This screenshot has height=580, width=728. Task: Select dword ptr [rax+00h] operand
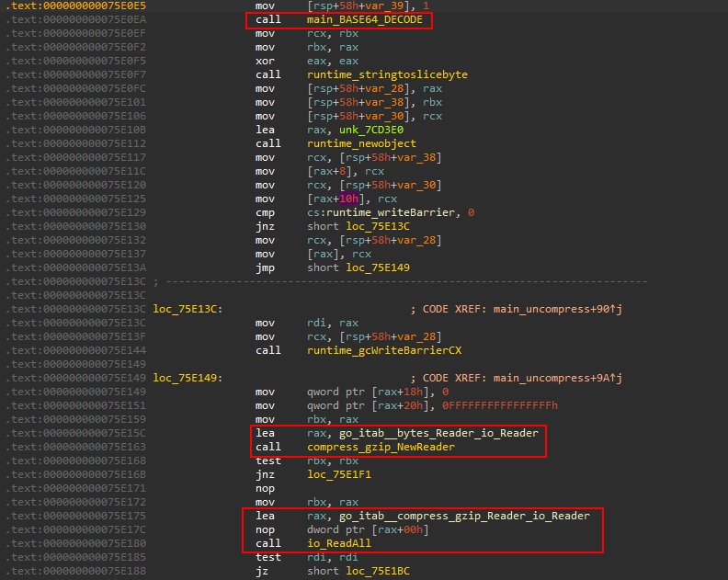[368, 529]
